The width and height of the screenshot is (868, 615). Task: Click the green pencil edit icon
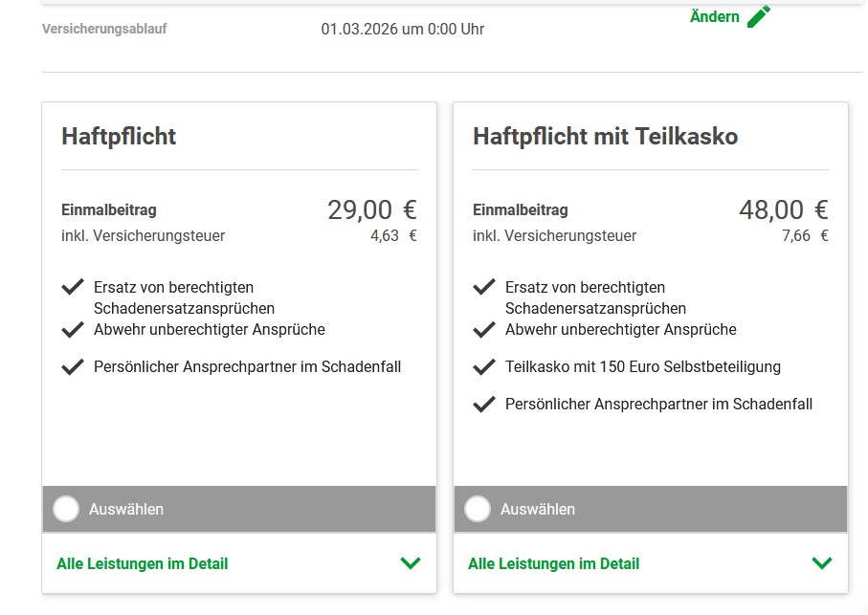[x=759, y=16]
